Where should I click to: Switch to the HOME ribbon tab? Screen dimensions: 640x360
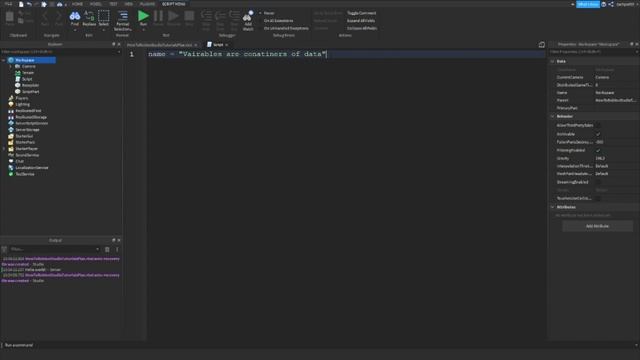click(77, 4)
